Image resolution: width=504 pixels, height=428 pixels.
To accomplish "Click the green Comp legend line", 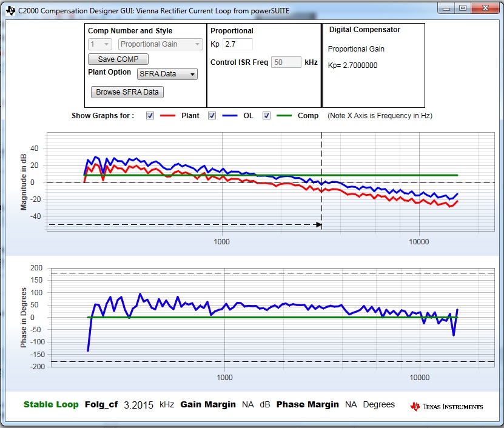I will click(x=284, y=116).
